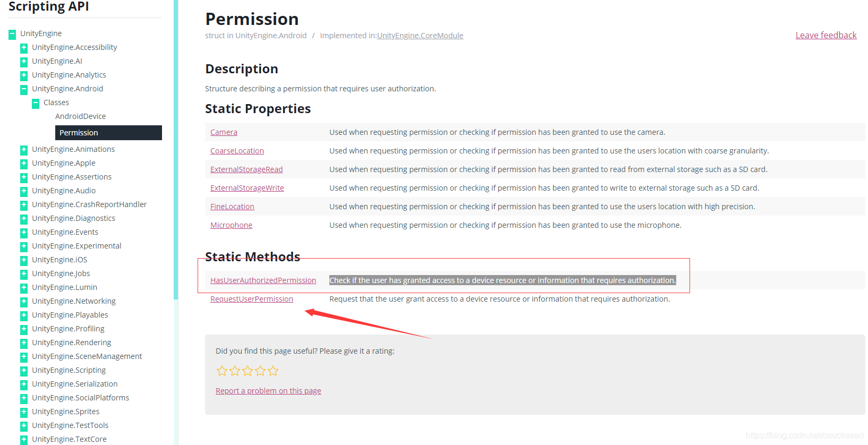Expand the UnityEngine.Jobs node

pos(24,274)
